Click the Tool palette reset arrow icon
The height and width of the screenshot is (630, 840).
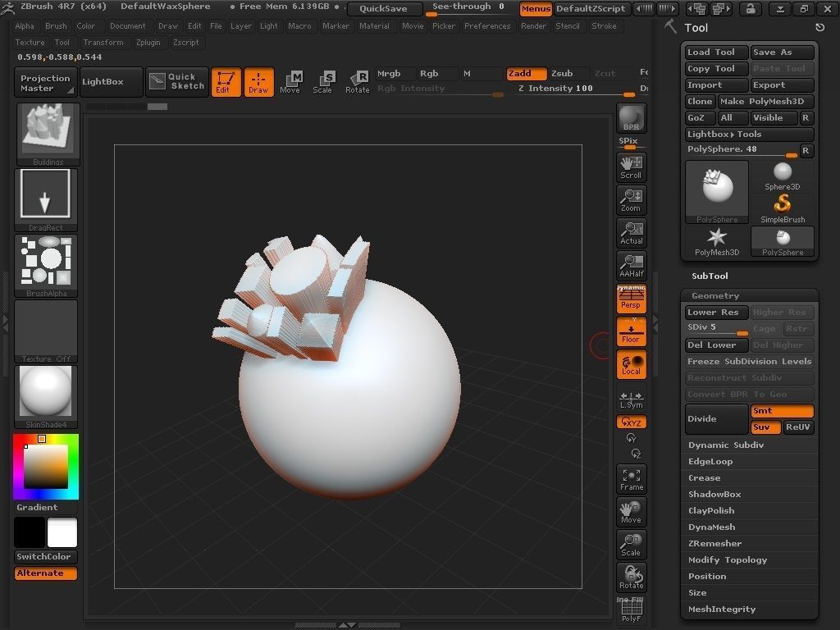pyautogui.click(x=819, y=28)
